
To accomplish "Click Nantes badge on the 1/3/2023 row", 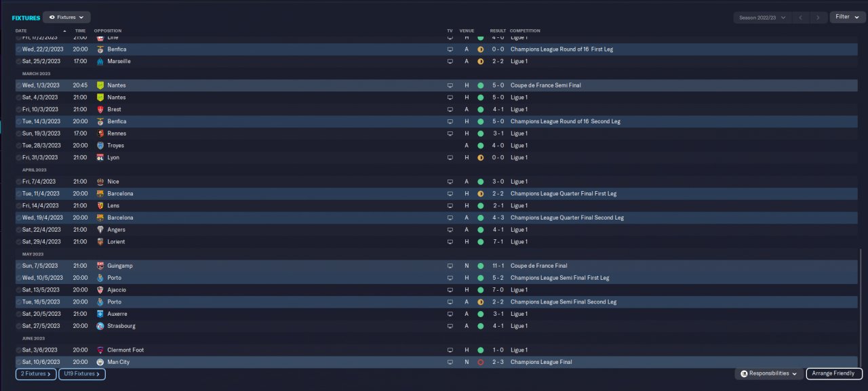I will (x=100, y=85).
